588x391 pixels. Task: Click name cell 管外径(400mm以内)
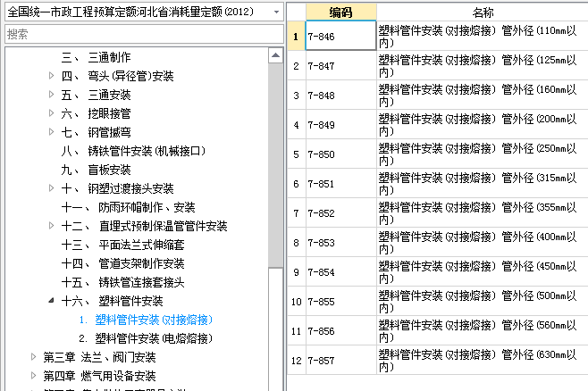[x=483, y=243]
